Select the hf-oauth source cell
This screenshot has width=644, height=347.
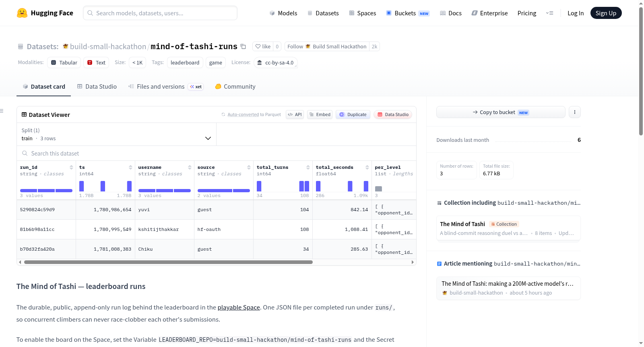[224, 229]
